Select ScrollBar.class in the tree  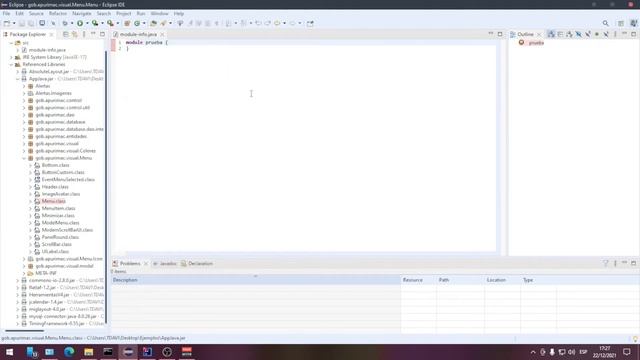pyautogui.click(x=57, y=244)
